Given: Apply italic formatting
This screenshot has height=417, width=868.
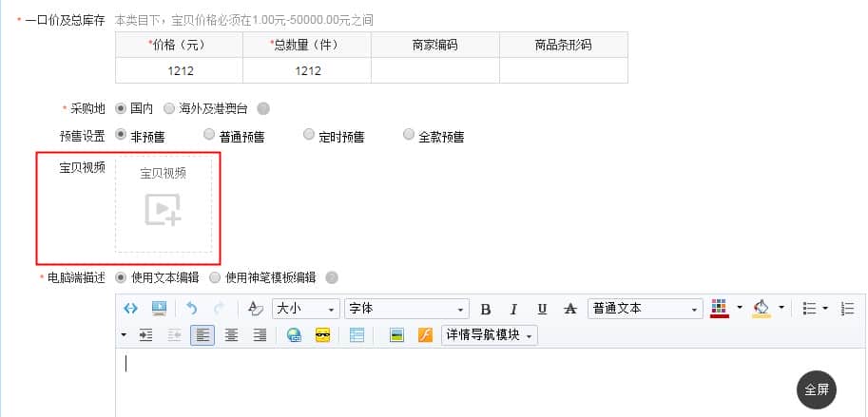Looking at the screenshot, I should tap(513, 309).
